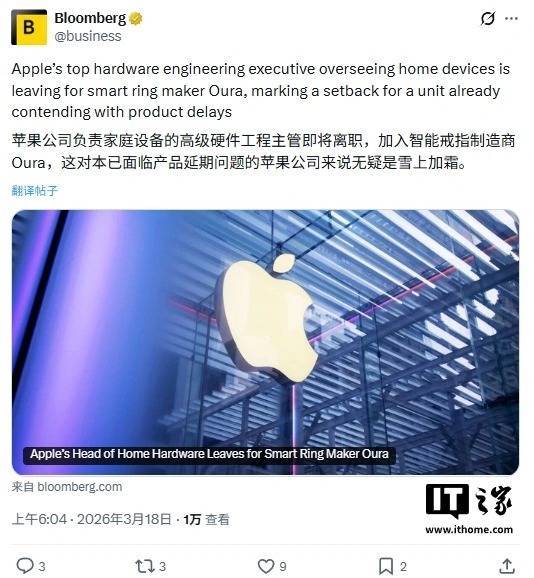Click the 翻译帖子 translate post link
Viewport: 534px width, 578px height.
click(x=35, y=191)
